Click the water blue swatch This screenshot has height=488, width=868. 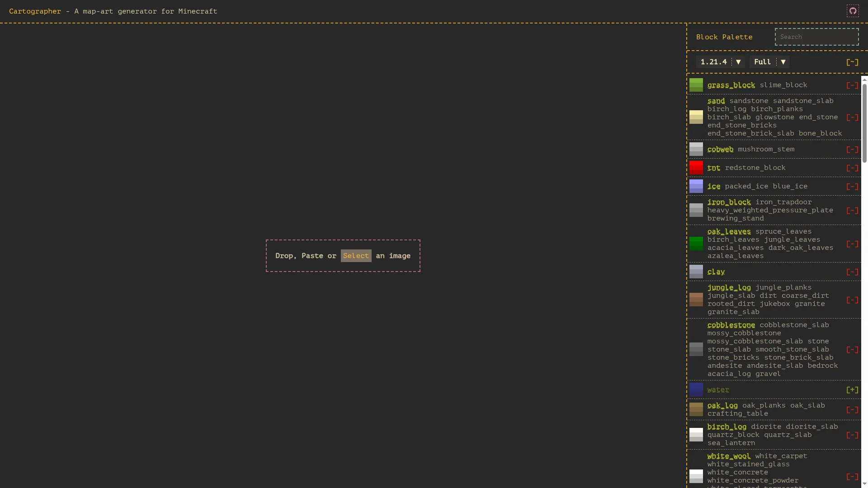point(696,389)
